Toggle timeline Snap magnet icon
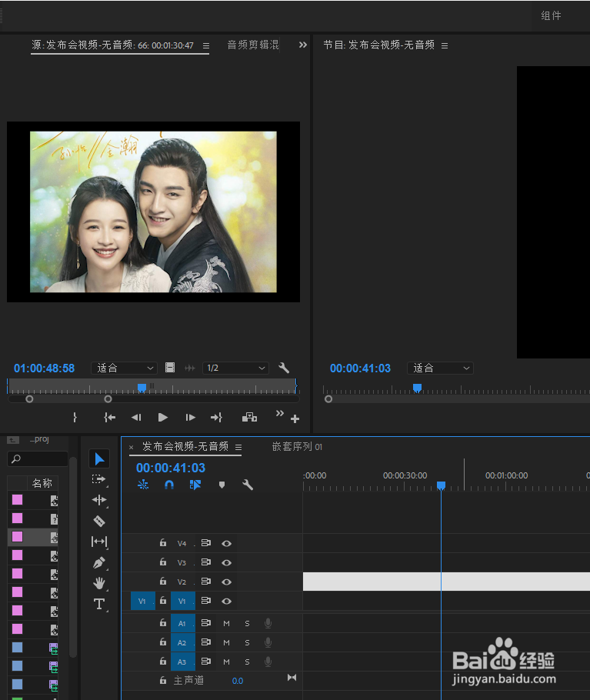 (x=169, y=485)
